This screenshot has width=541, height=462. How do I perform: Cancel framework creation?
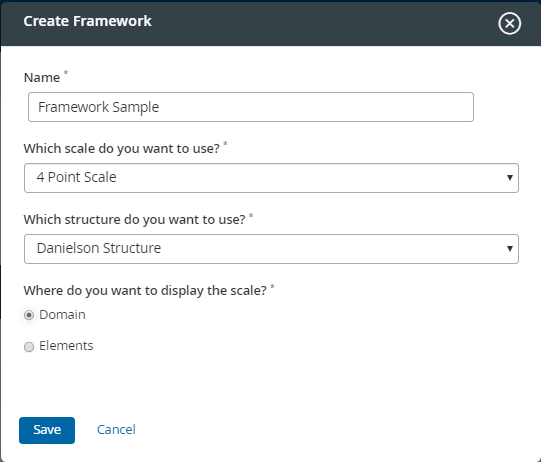(116, 430)
